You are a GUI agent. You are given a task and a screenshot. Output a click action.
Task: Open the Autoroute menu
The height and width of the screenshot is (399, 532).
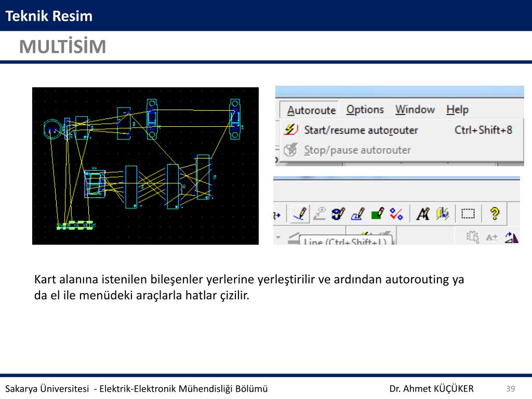(311, 110)
